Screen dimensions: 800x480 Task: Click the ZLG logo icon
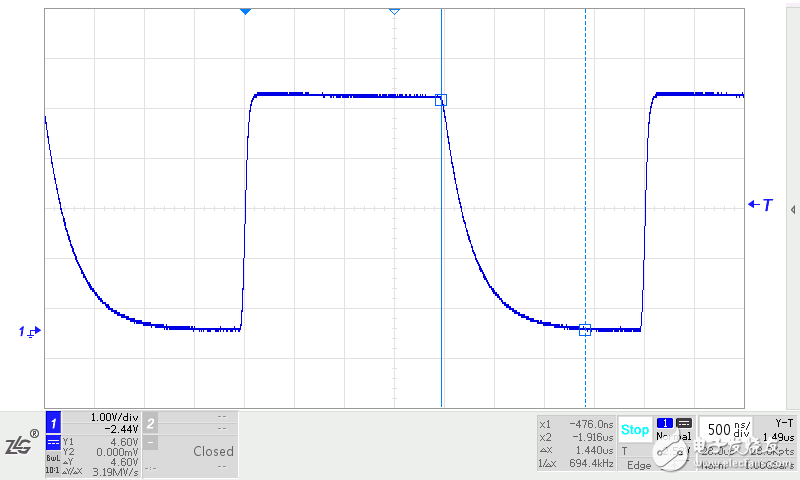[x=20, y=444]
